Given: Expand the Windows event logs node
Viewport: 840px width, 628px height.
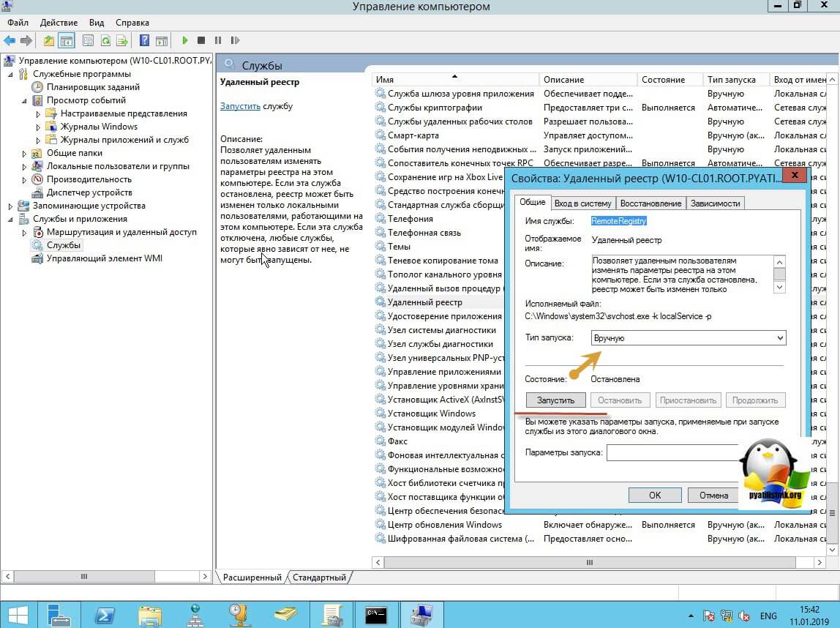Looking at the screenshot, I should pos(39,127).
